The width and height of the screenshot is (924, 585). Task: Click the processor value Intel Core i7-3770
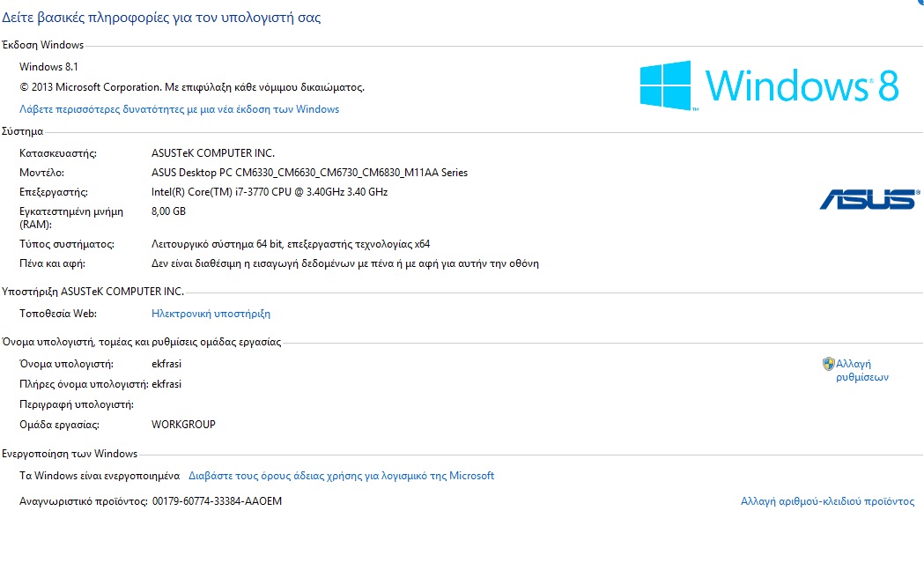pyautogui.click(x=270, y=192)
